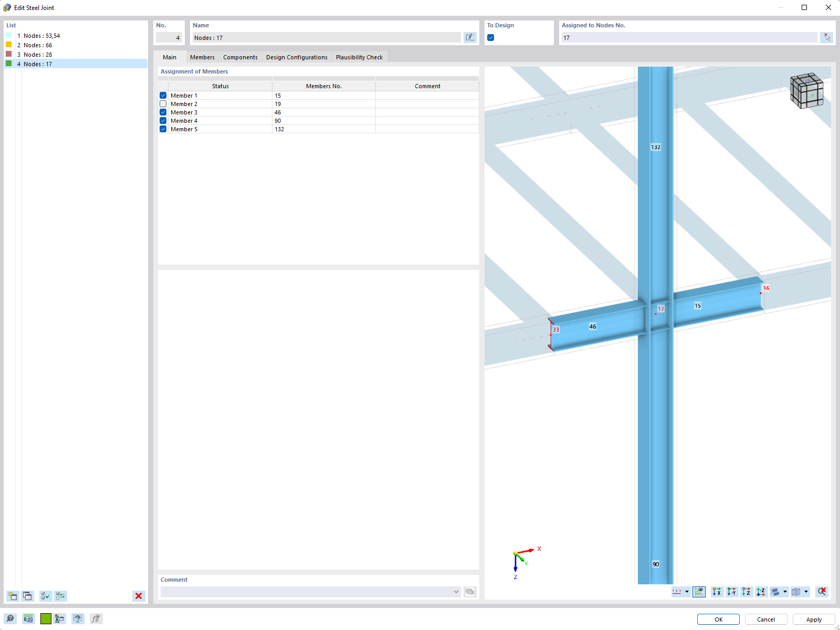Open the color and label display settings
Screen dimensions: 840x630
point(60,618)
